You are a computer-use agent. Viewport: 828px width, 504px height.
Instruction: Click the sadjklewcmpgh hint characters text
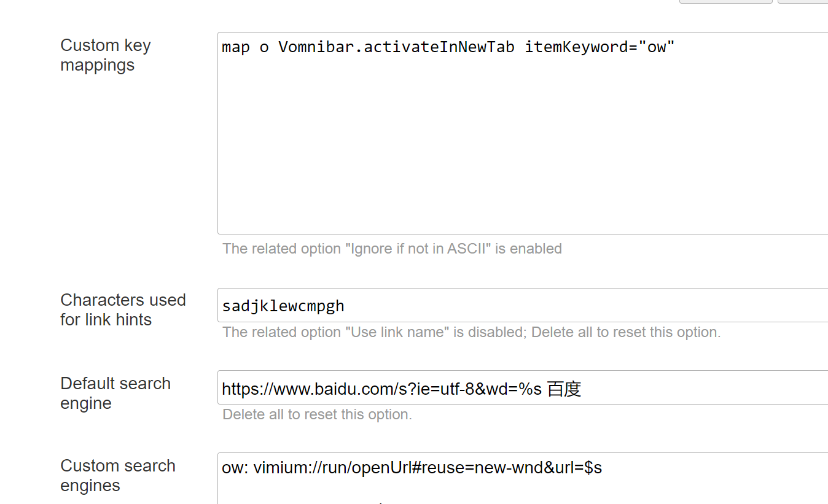tap(283, 305)
